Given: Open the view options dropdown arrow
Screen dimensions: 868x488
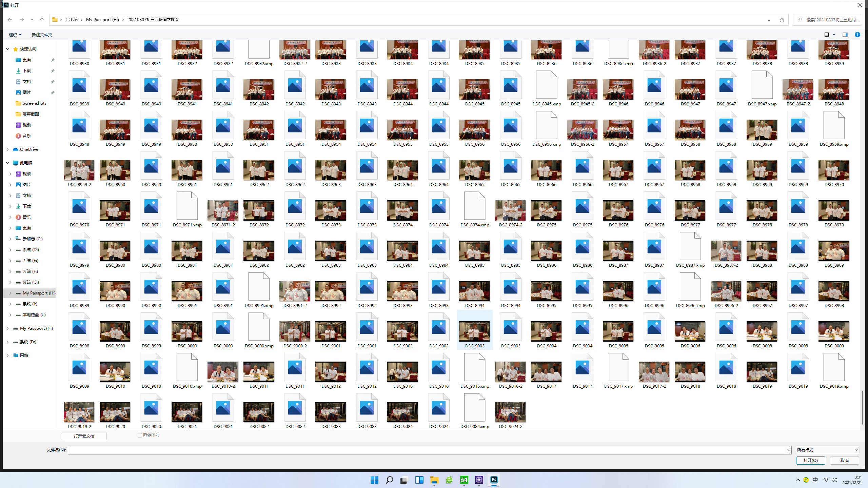Looking at the screenshot, I should (834, 35).
